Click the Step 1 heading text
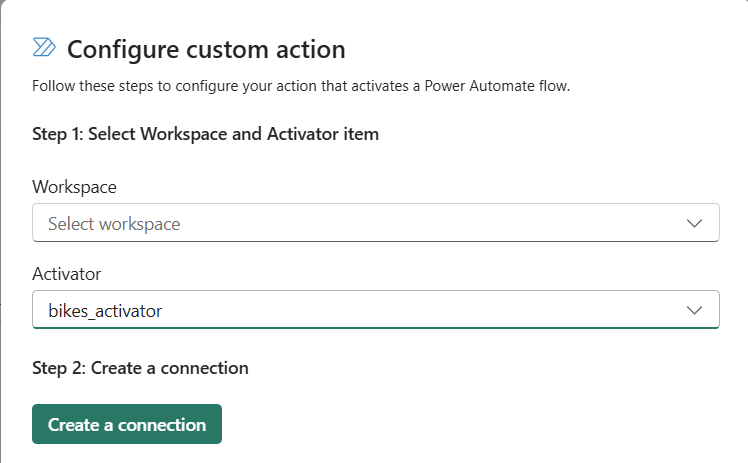Viewport: 748px width, 463px height. tap(205, 133)
